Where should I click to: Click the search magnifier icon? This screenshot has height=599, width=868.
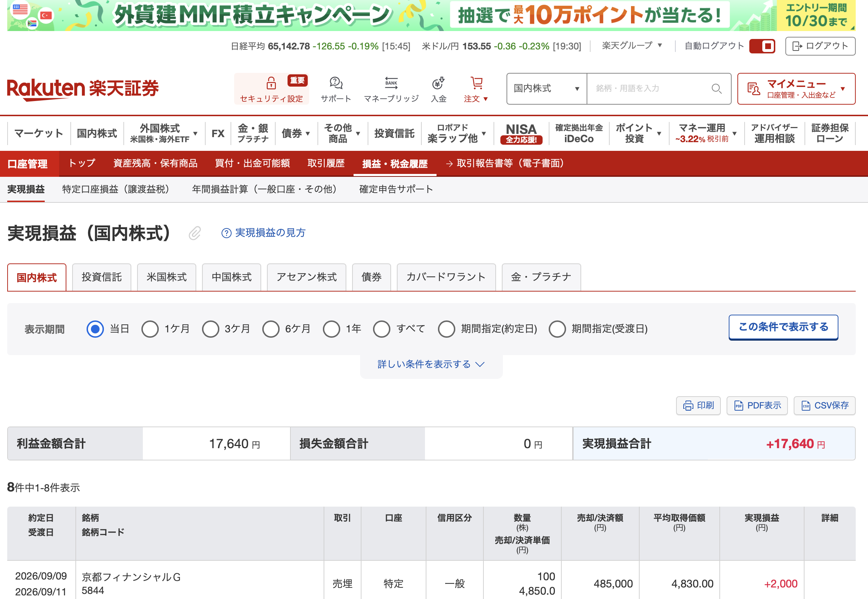(716, 88)
